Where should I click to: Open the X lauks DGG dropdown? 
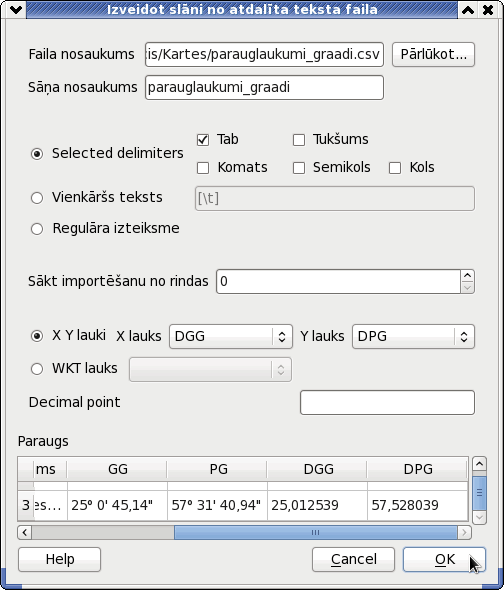click(x=231, y=336)
